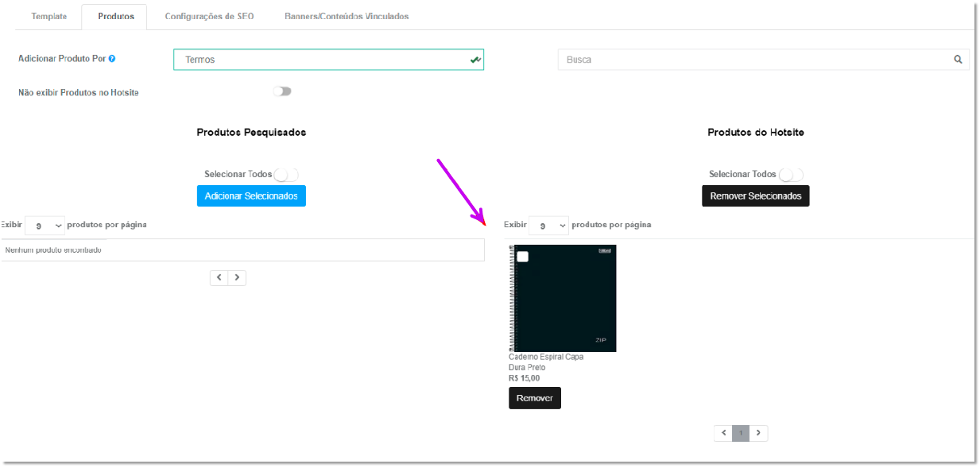This screenshot has width=980, height=468.
Task: Open products-per-page dropdown in Produtos Pesquisados
Action: 45,226
